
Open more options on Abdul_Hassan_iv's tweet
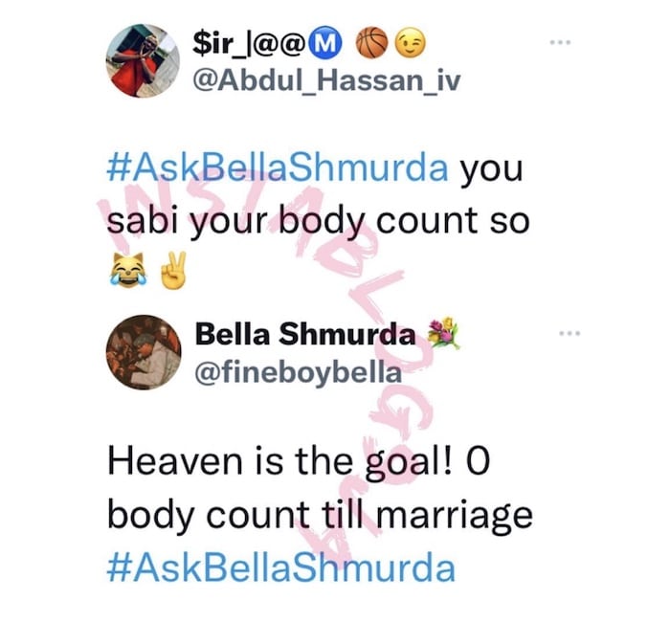pyautogui.click(x=560, y=42)
